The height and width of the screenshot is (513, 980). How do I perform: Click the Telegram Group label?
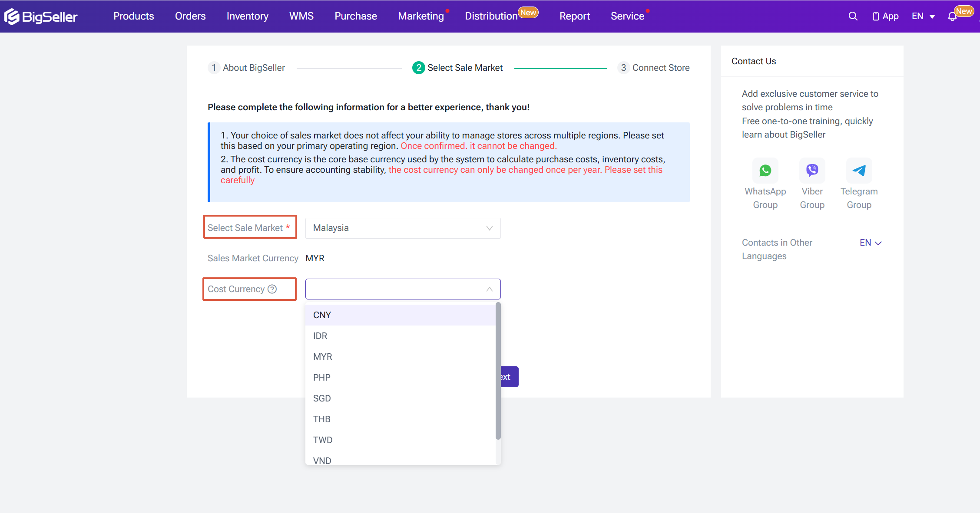pos(859,198)
